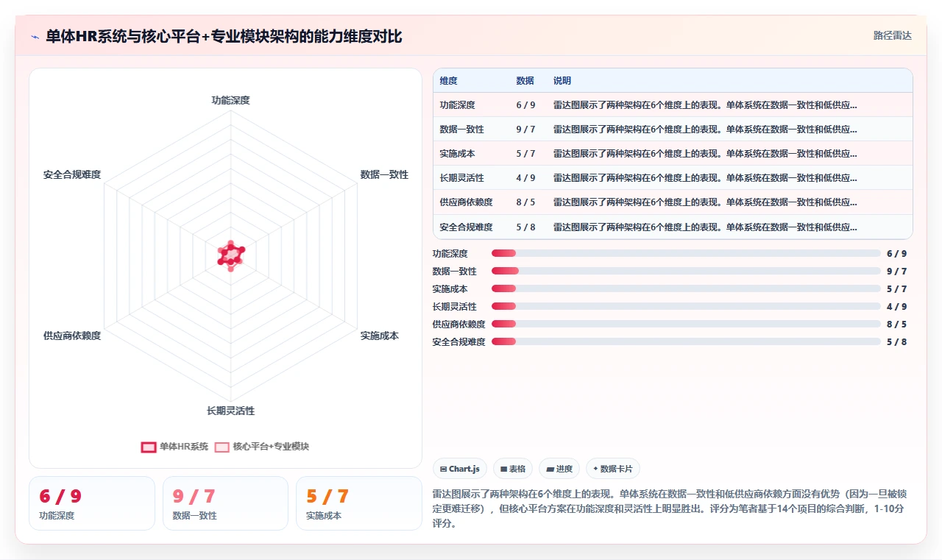Select the 维度 column header
This screenshot has width=942, height=560.
[x=449, y=81]
